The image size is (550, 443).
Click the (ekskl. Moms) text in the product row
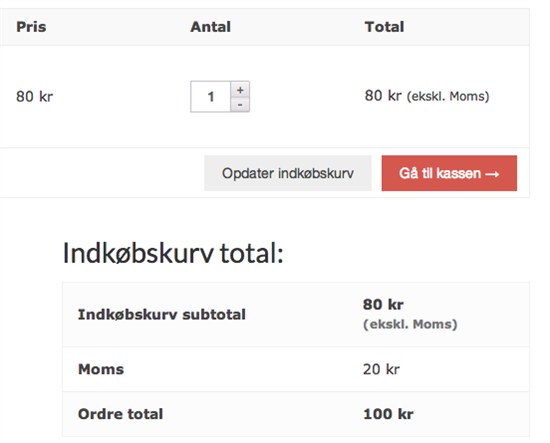(448, 97)
